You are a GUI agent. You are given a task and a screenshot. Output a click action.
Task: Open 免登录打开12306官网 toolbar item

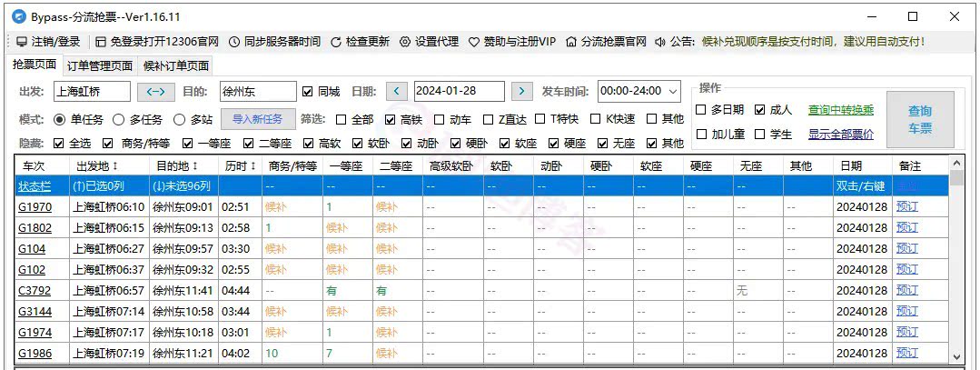click(x=157, y=42)
